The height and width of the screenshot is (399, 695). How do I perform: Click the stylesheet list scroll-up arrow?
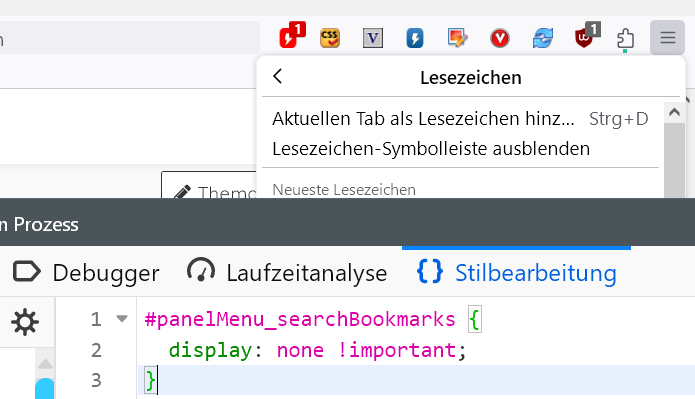coord(45,364)
